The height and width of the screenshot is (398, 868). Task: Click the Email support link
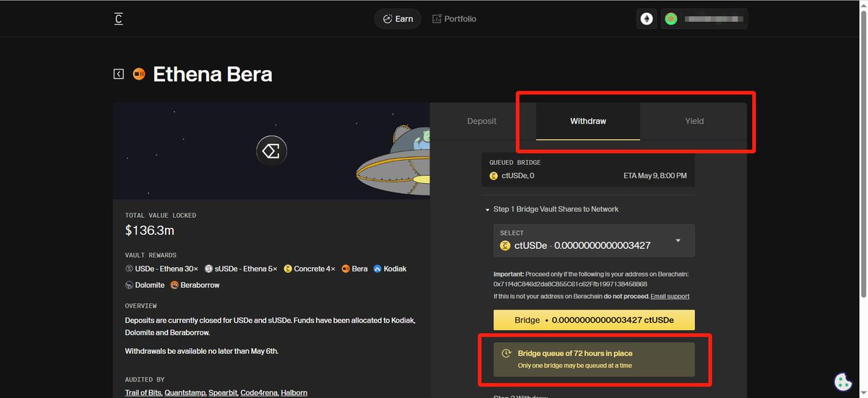670,296
